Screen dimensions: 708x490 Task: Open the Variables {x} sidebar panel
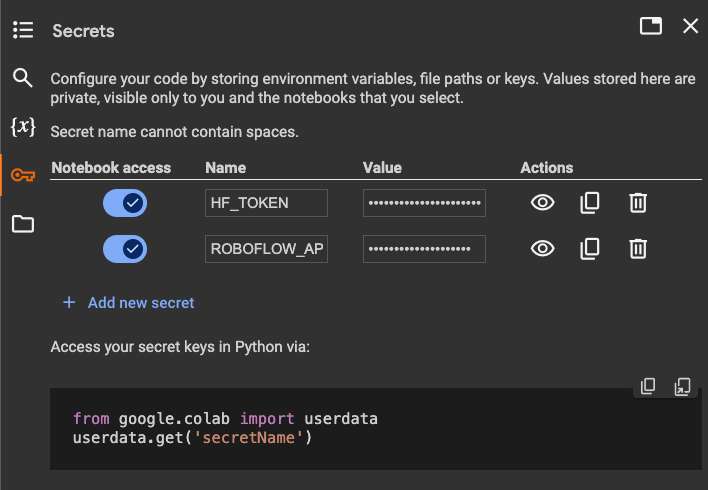(x=23, y=127)
